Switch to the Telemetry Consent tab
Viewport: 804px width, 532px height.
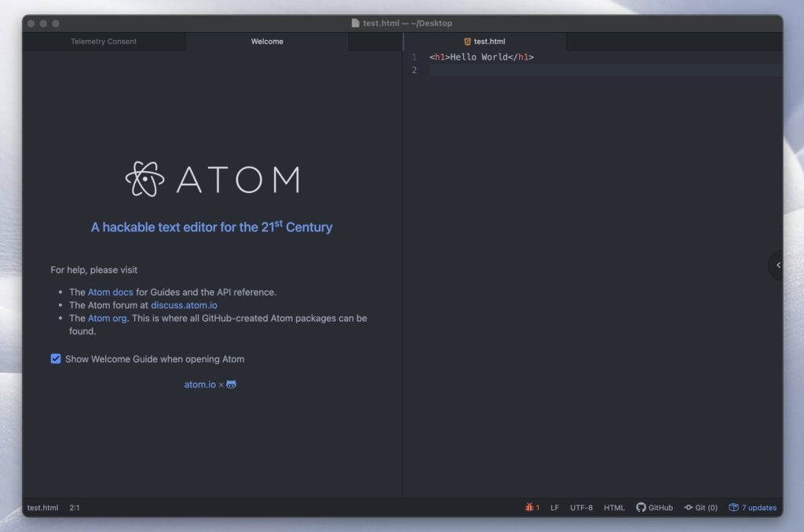point(104,42)
